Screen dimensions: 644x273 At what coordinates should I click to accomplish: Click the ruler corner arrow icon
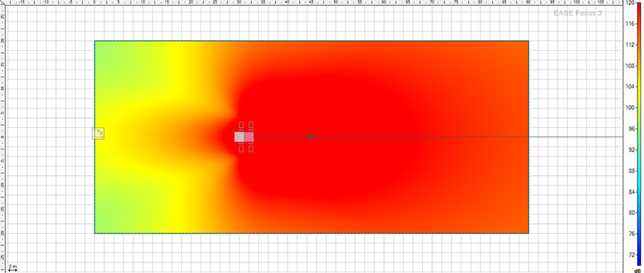pyautogui.click(x=2, y=2)
